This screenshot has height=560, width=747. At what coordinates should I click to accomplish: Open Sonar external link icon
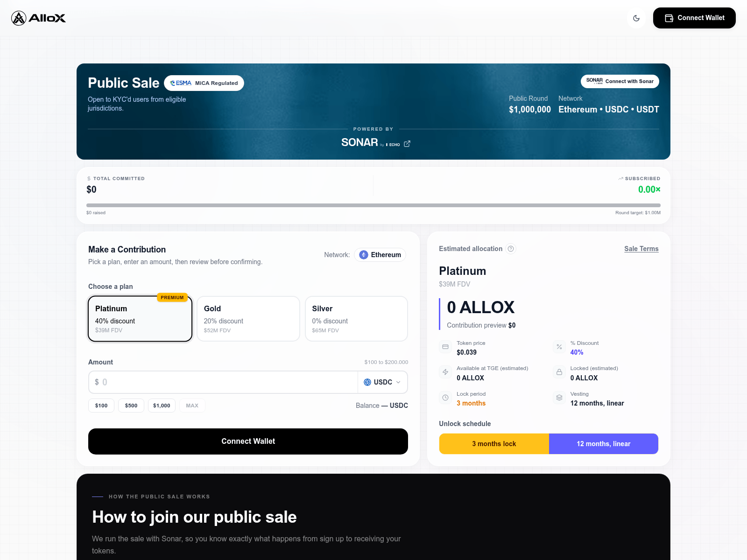pyautogui.click(x=407, y=144)
